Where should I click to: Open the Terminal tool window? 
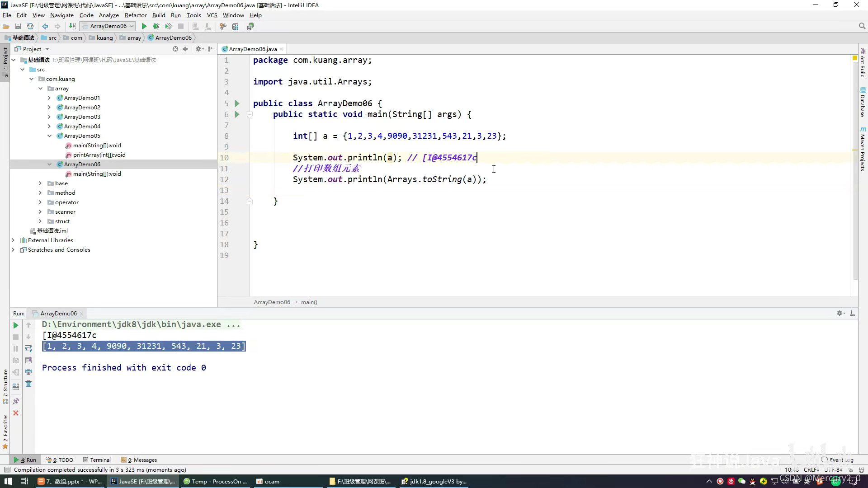(x=96, y=460)
